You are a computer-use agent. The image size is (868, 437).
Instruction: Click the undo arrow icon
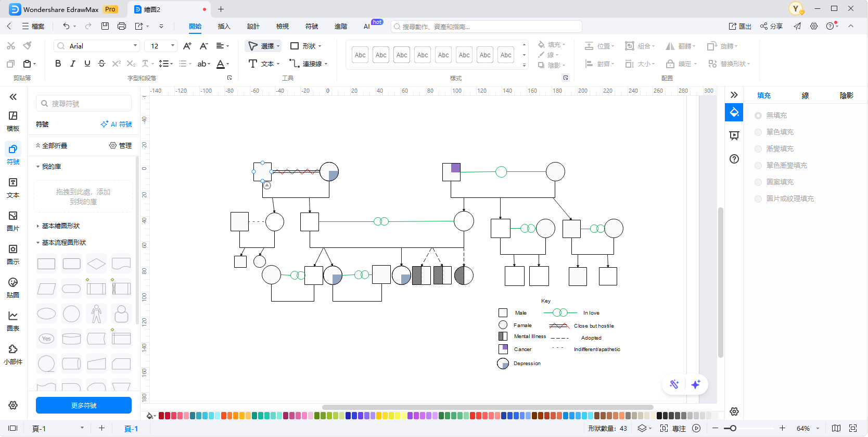tap(66, 26)
